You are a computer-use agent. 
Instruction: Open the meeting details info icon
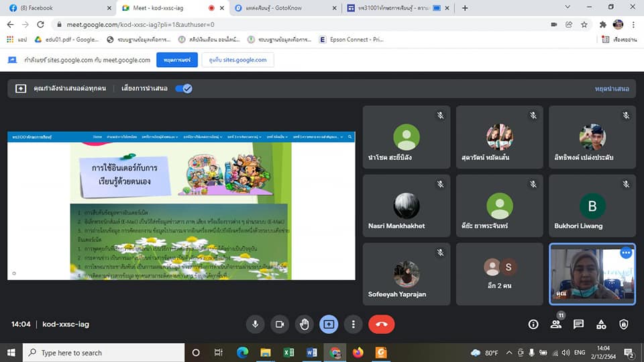coord(533,324)
